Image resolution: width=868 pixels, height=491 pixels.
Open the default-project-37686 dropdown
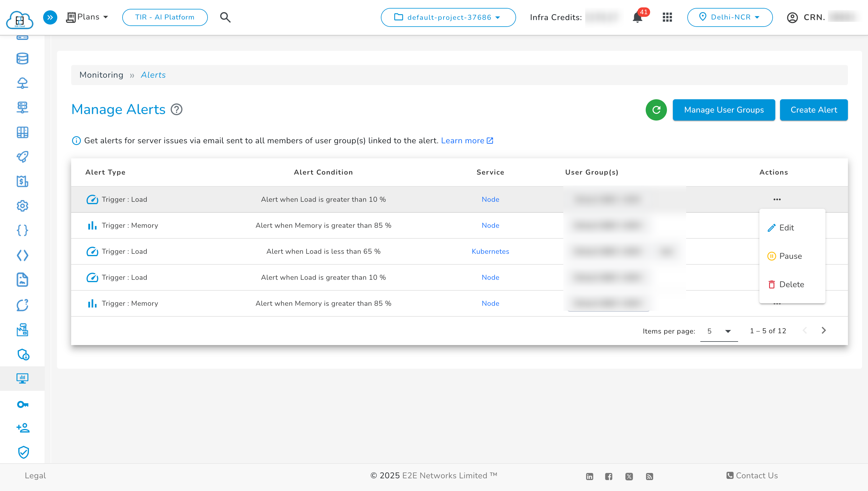click(448, 17)
